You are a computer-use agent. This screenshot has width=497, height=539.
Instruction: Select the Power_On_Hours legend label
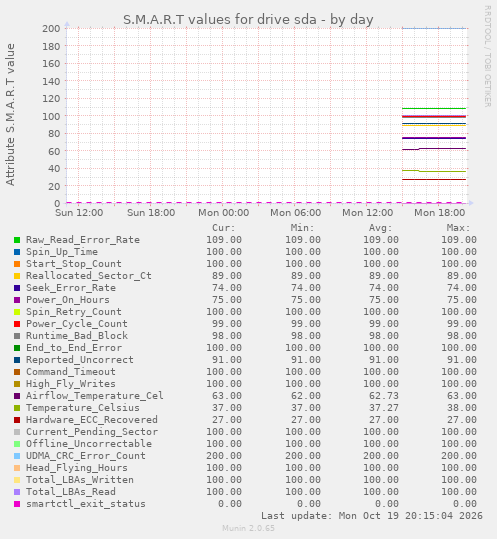68,300
